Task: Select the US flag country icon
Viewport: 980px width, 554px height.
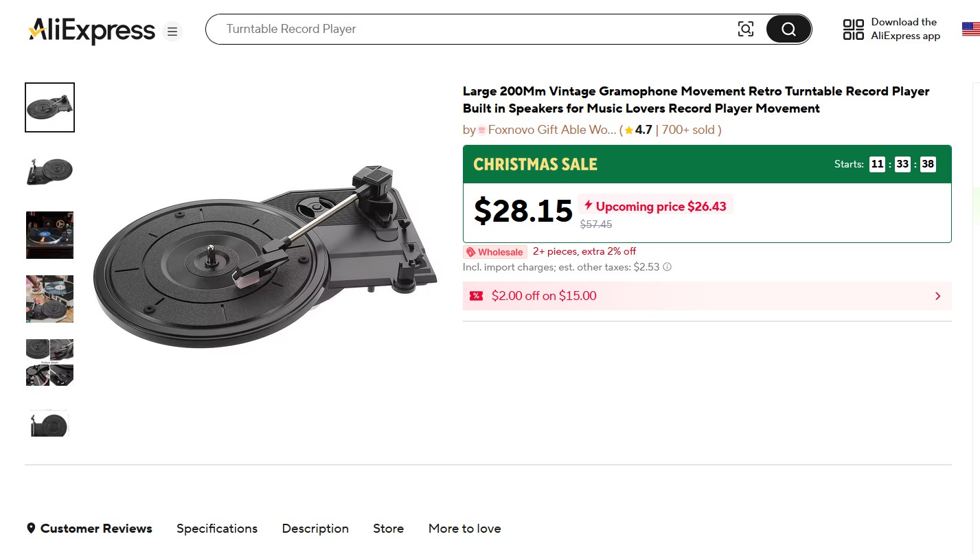Action: [x=970, y=30]
